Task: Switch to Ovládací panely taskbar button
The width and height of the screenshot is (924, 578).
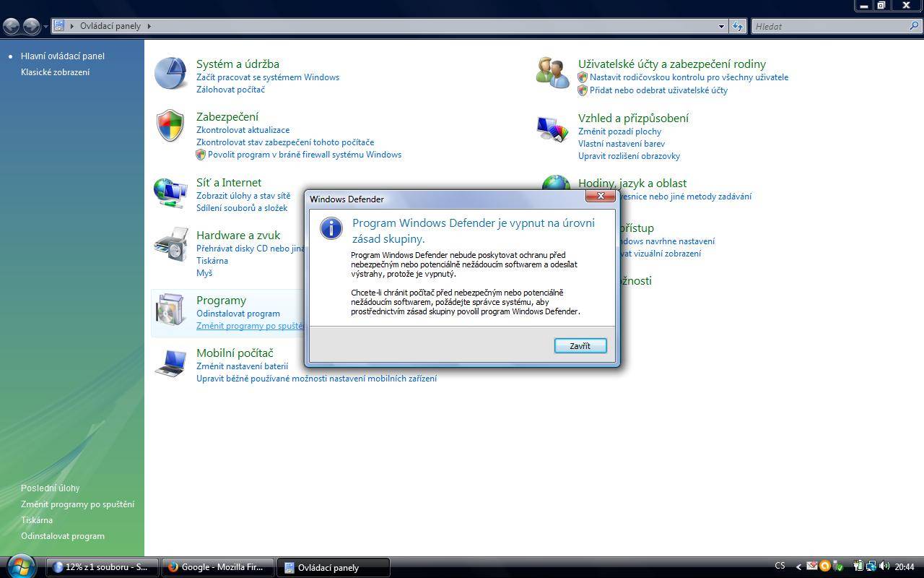Action: (334, 567)
